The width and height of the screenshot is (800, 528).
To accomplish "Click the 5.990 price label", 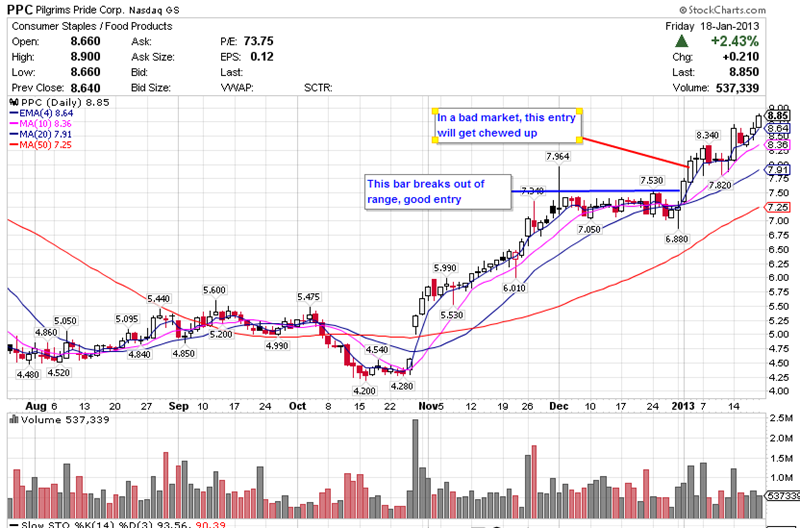I will (x=445, y=268).
